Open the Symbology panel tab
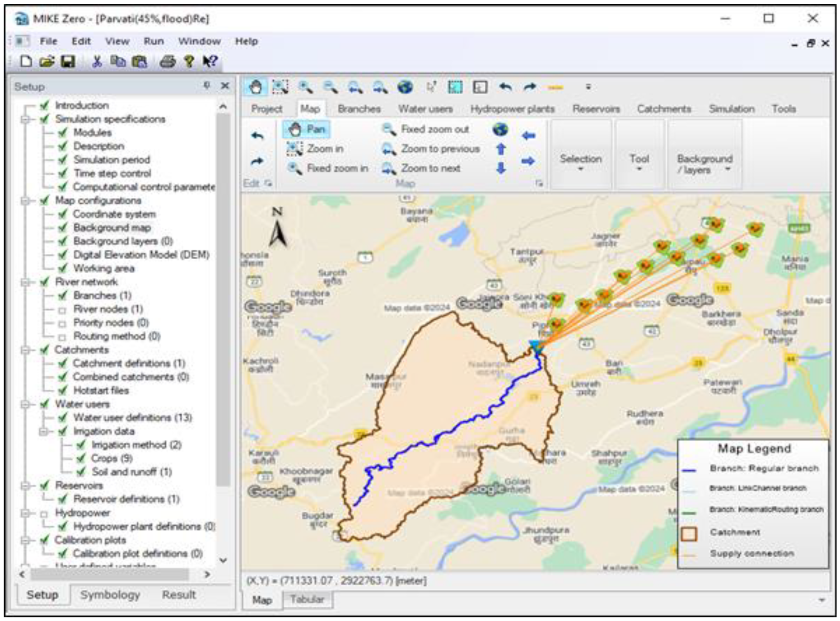The width and height of the screenshot is (840, 621). (110, 595)
